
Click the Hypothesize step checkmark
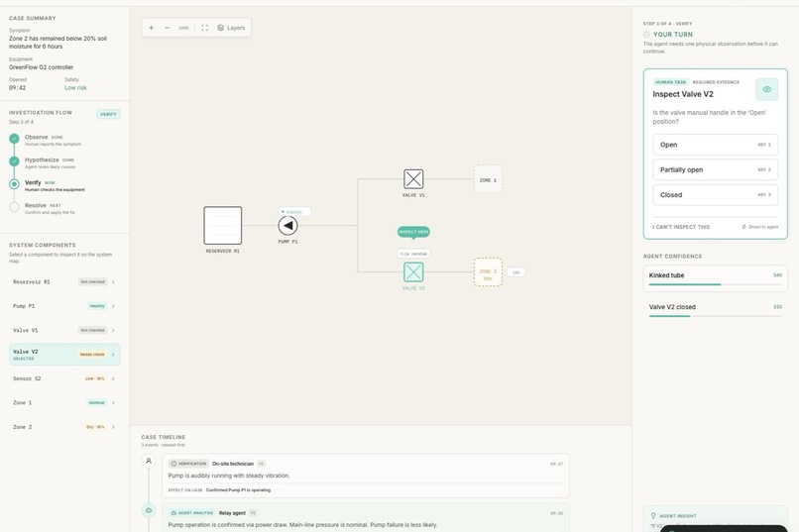14,161
